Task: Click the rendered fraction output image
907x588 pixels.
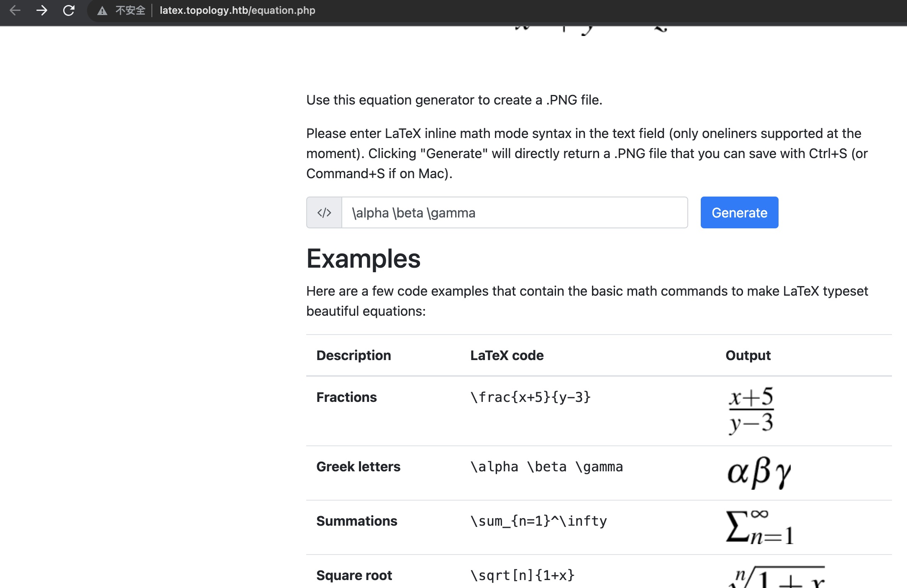Action: (x=751, y=410)
